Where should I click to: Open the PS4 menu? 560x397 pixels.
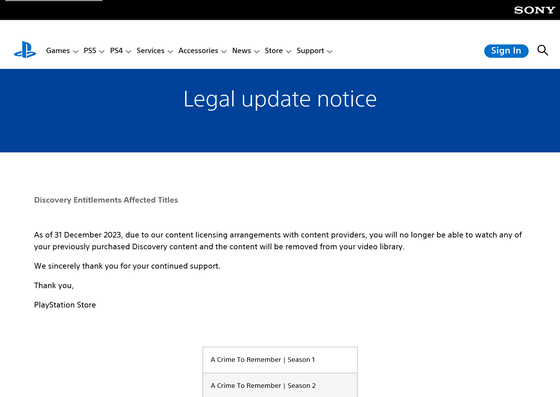116,51
